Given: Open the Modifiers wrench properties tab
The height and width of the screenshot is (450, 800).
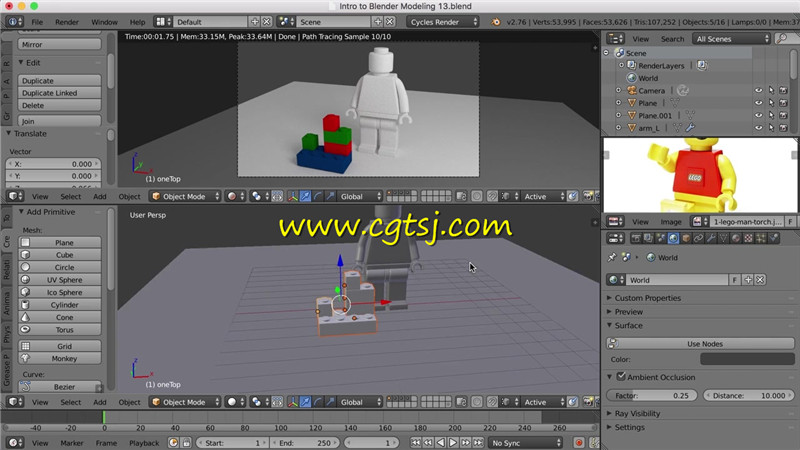Looking at the screenshot, I should click(711, 238).
